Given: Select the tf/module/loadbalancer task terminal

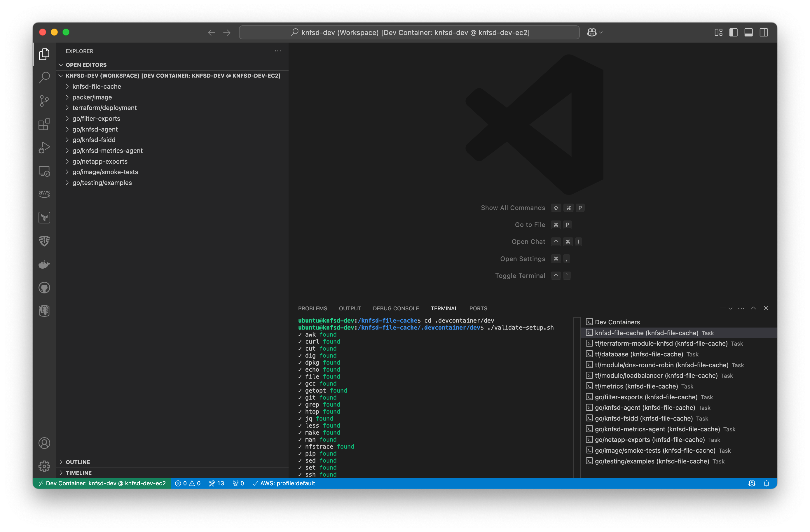Looking at the screenshot, I should [x=679, y=376].
